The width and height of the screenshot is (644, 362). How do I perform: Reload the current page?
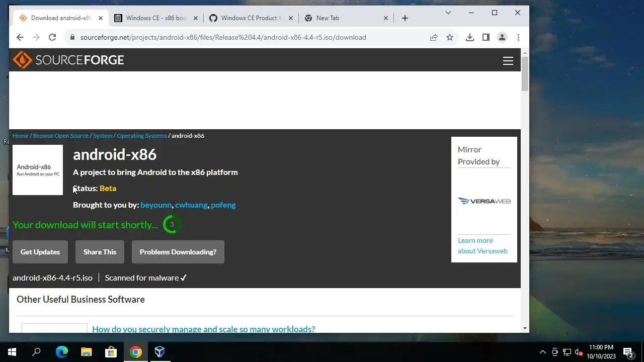(52, 37)
